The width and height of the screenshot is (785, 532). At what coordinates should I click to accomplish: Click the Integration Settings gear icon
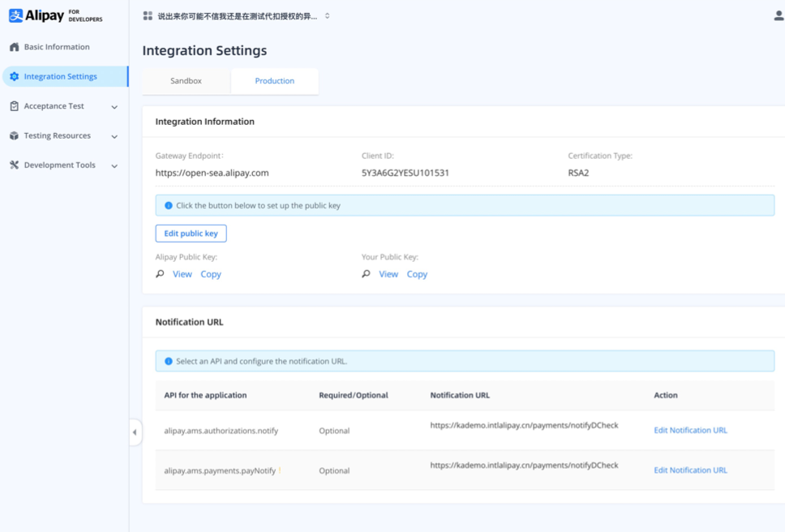(x=13, y=75)
